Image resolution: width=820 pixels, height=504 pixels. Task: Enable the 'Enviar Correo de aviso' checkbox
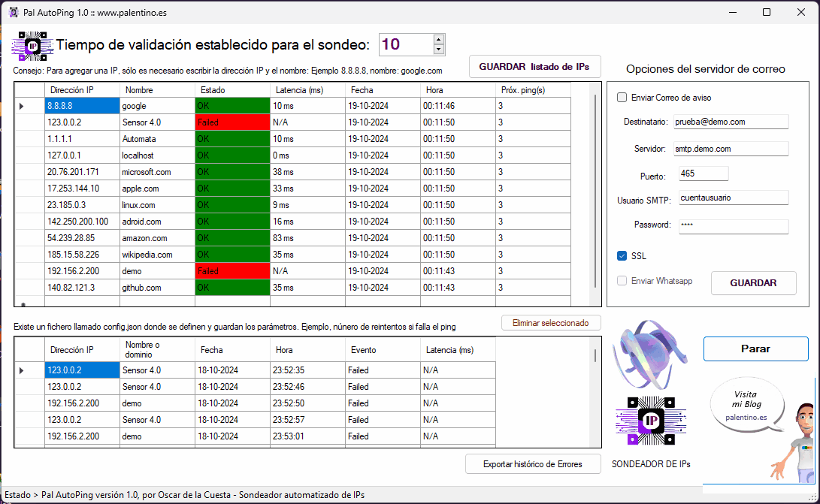click(622, 97)
